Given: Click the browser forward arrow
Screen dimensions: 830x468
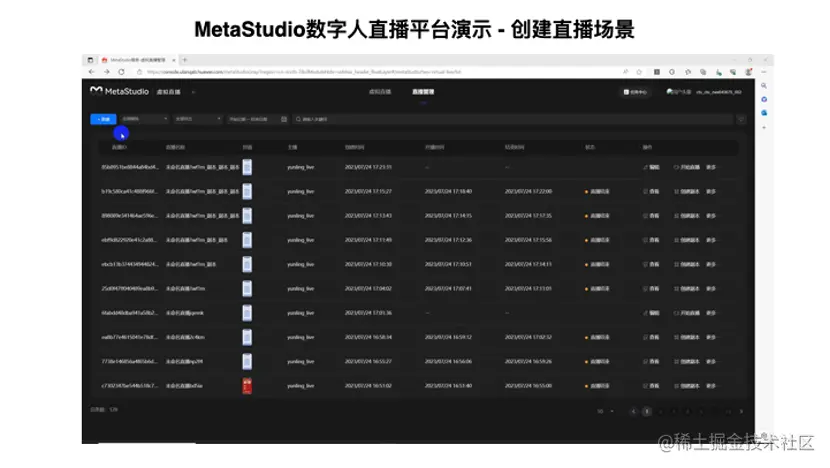Looking at the screenshot, I should [106, 72].
